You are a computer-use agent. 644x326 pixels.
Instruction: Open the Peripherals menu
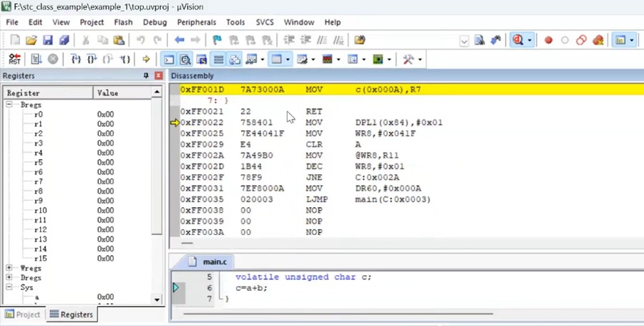[x=196, y=22]
